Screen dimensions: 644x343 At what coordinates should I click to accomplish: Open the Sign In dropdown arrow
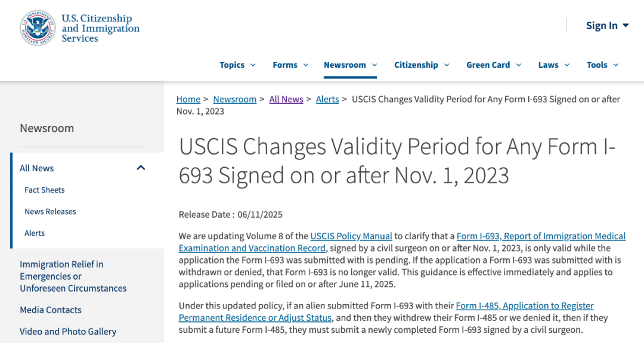coord(626,26)
